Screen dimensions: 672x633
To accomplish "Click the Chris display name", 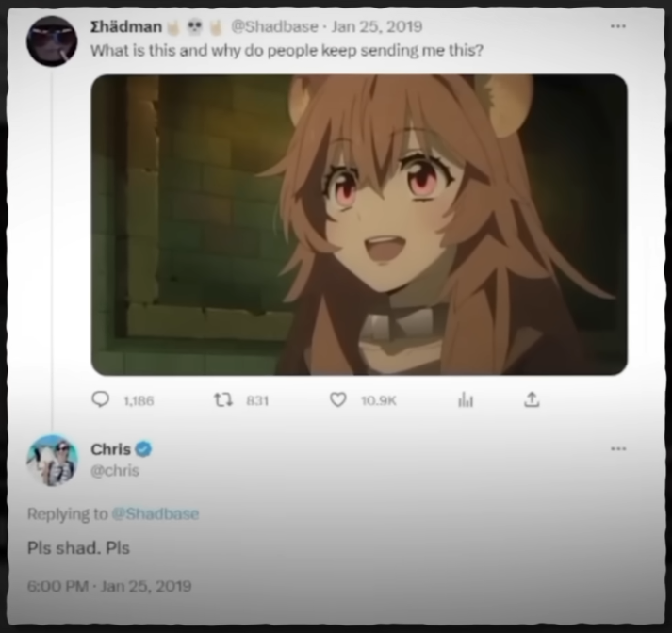I will click(x=110, y=448).
